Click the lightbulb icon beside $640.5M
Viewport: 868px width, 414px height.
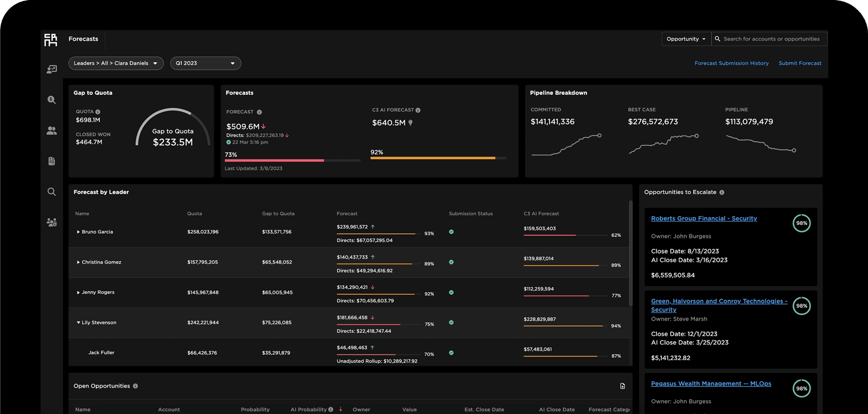click(x=410, y=123)
